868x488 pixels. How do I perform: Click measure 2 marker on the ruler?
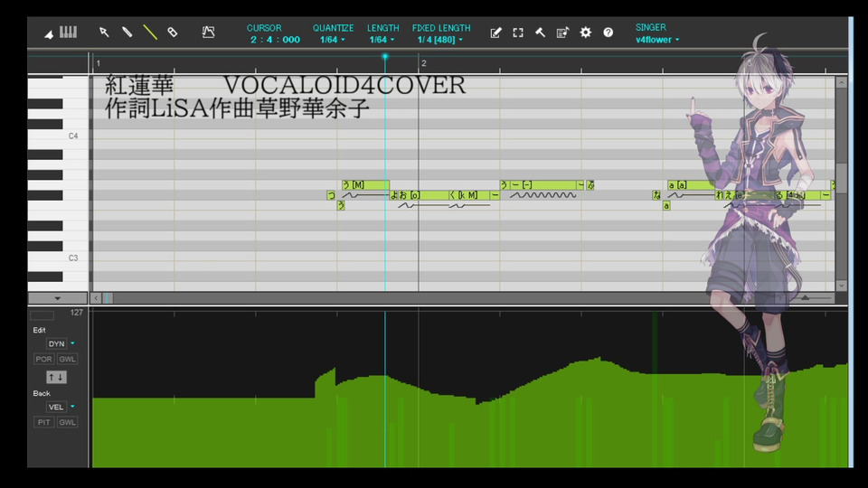click(x=423, y=63)
